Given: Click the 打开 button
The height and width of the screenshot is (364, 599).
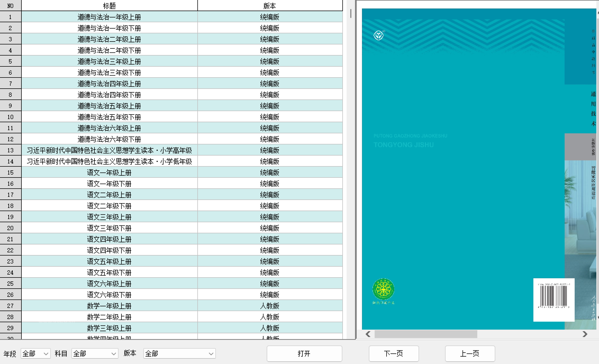Looking at the screenshot, I should click(x=304, y=353).
